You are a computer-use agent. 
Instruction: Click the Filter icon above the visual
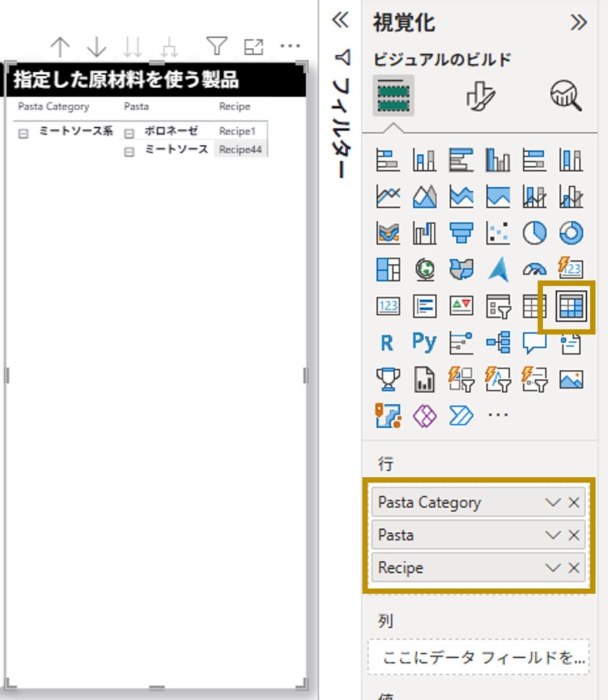click(217, 46)
